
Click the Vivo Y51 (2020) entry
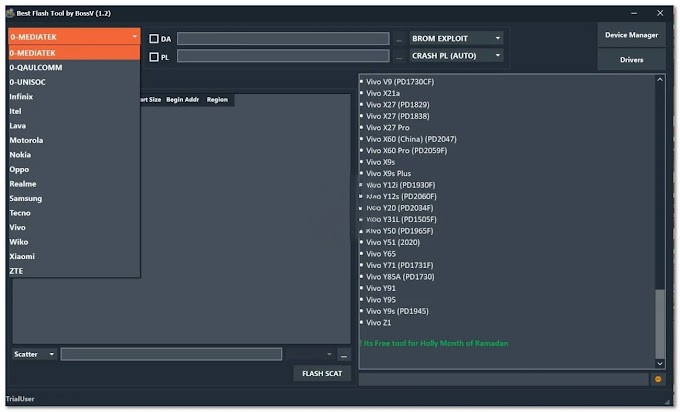point(392,243)
